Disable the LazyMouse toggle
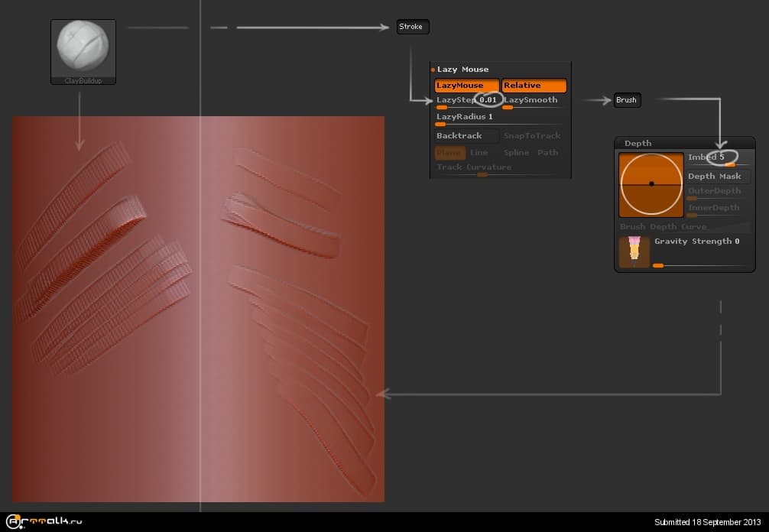 (x=465, y=85)
